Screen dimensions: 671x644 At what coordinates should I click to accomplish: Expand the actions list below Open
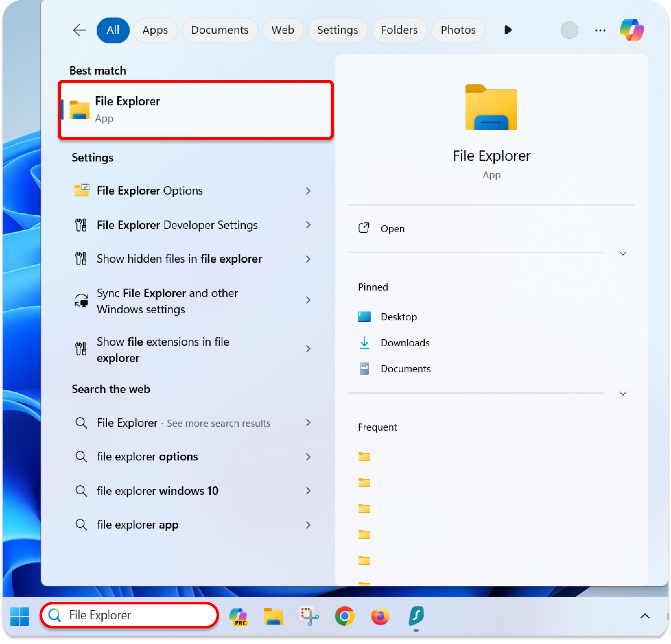pyautogui.click(x=623, y=254)
